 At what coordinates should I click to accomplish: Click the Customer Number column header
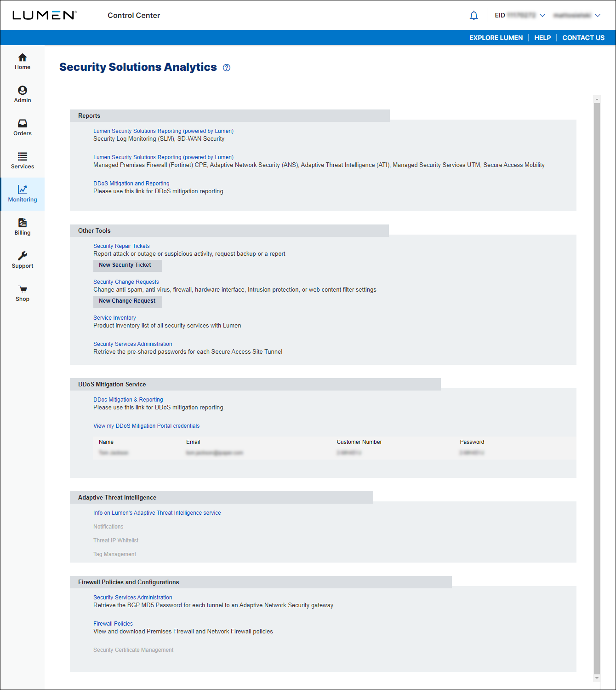(359, 442)
